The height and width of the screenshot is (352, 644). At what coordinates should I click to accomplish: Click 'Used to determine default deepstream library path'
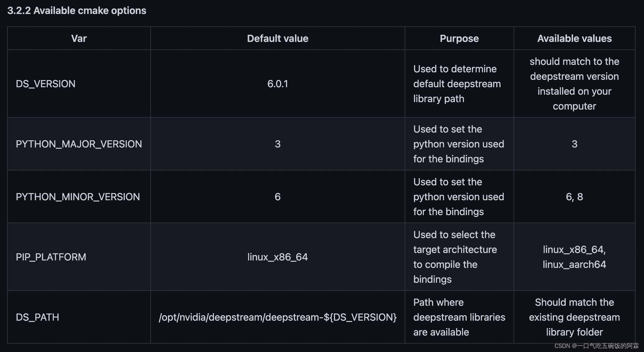(457, 84)
